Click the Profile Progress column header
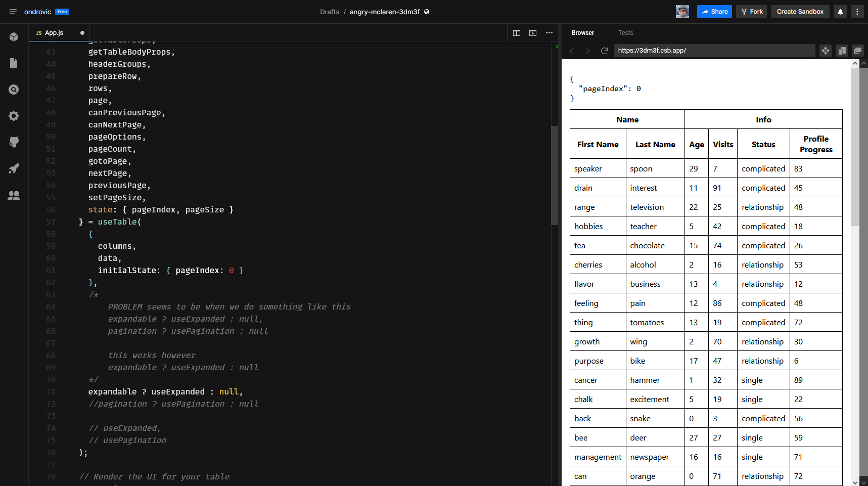This screenshot has width=868, height=486. click(816, 144)
